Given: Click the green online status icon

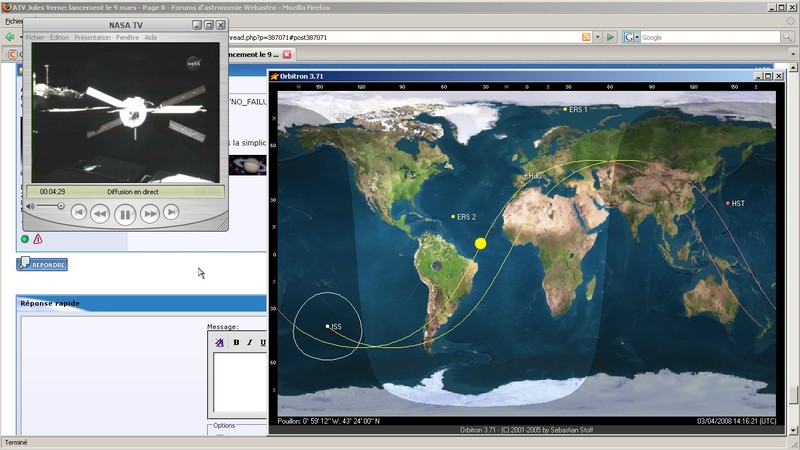Looking at the screenshot, I should 24,239.
